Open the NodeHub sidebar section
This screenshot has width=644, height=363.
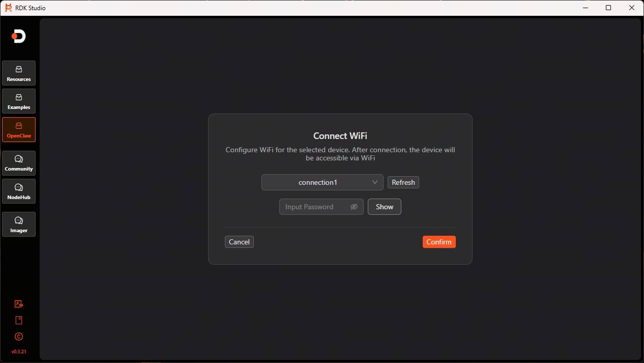(19, 191)
